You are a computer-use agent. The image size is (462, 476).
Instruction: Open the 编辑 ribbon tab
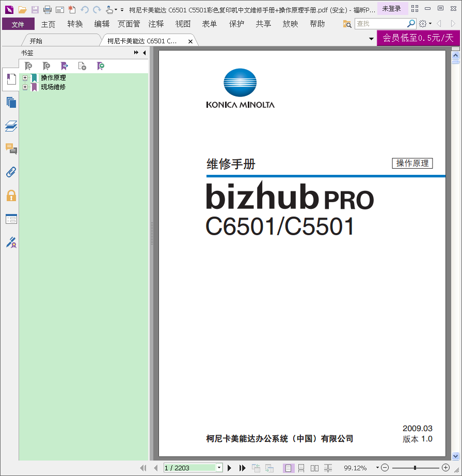(x=102, y=24)
